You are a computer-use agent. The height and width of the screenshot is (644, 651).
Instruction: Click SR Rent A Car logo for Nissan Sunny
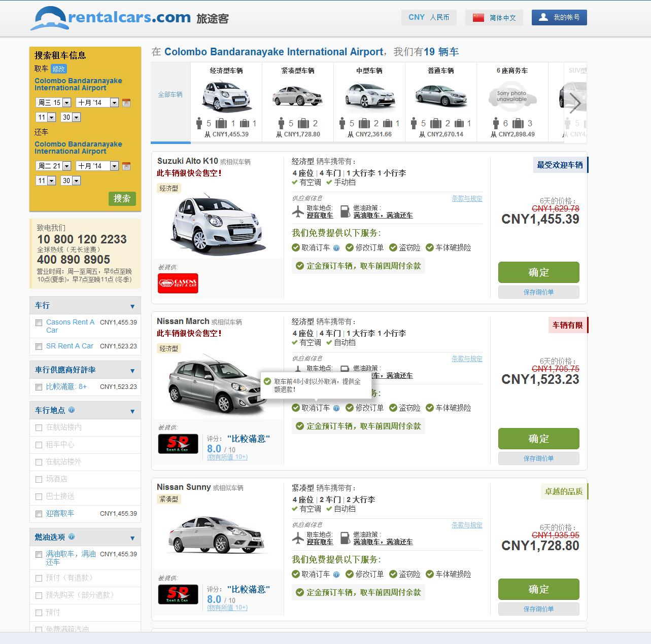pos(178,594)
